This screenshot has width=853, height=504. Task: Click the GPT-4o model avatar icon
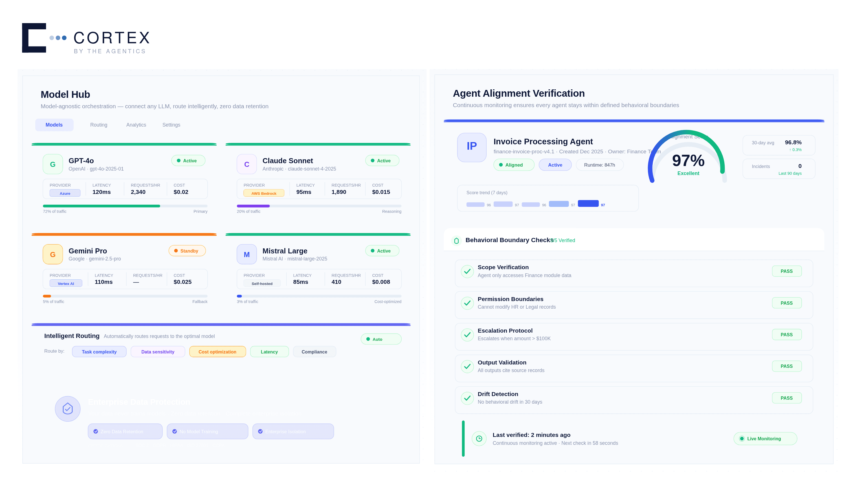[53, 164]
